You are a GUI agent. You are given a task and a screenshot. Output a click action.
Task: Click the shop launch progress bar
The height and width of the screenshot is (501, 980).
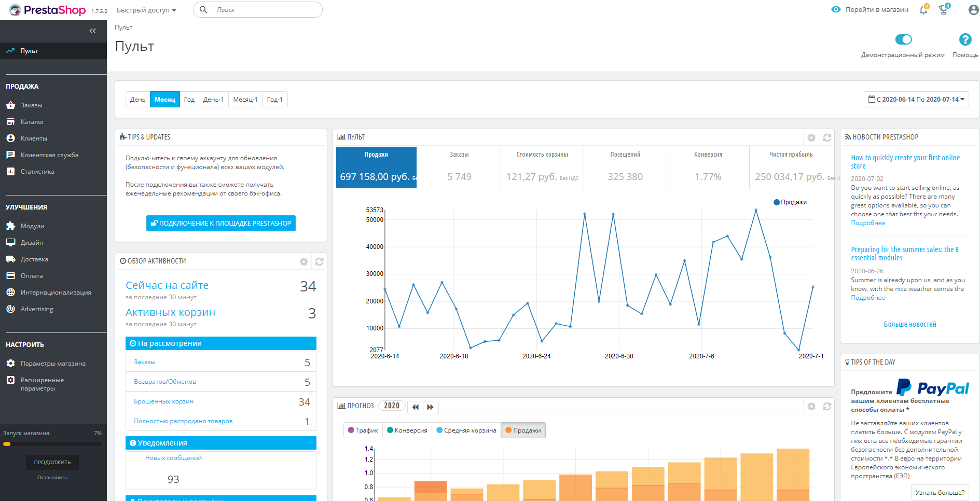tap(52, 444)
